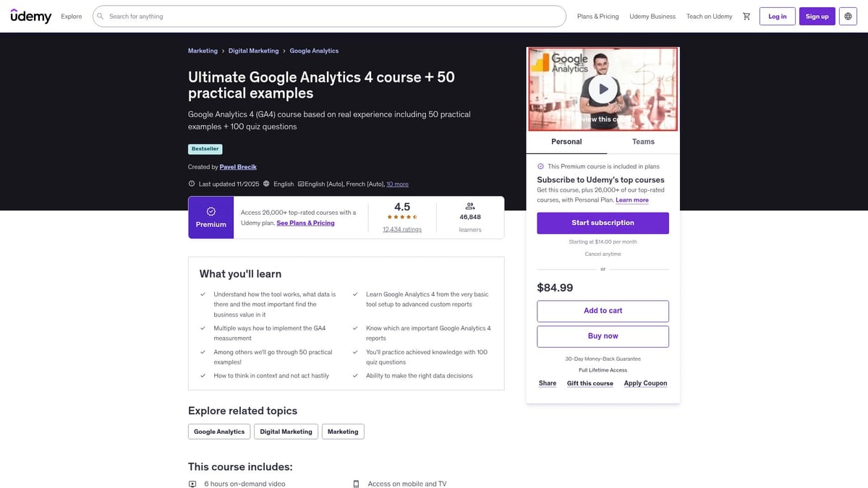Open the shopping cart
Viewport: 868px width, 488px height.
pos(746,15)
